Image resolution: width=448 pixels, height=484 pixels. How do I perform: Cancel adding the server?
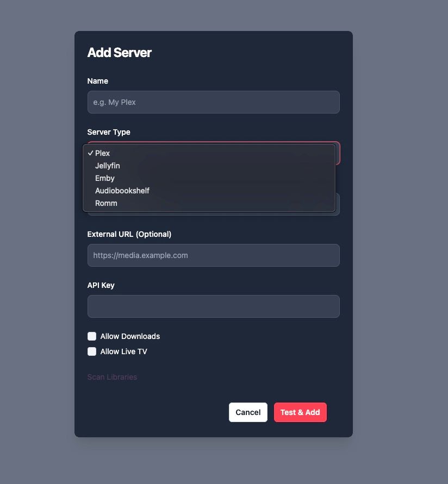pos(248,412)
